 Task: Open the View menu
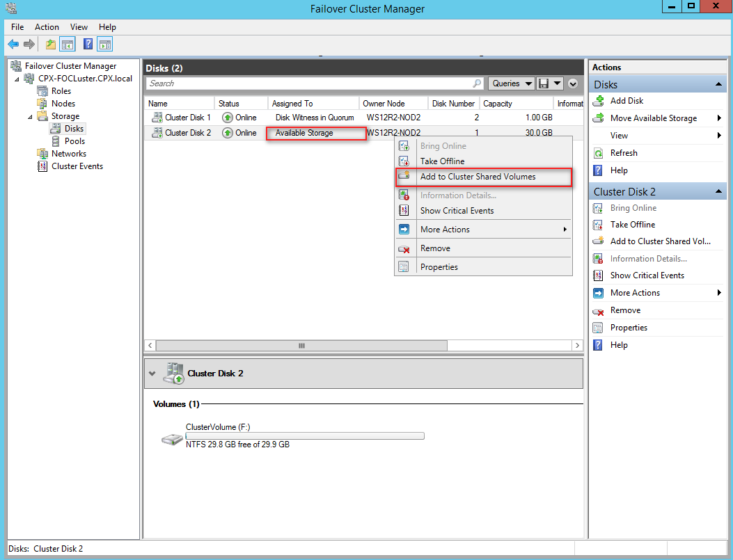79,27
